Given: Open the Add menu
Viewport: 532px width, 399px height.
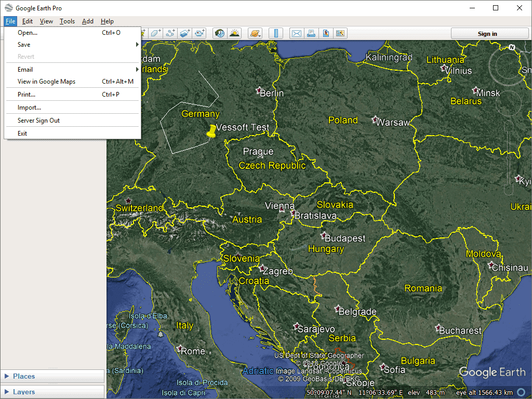Looking at the screenshot, I should tap(87, 21).
